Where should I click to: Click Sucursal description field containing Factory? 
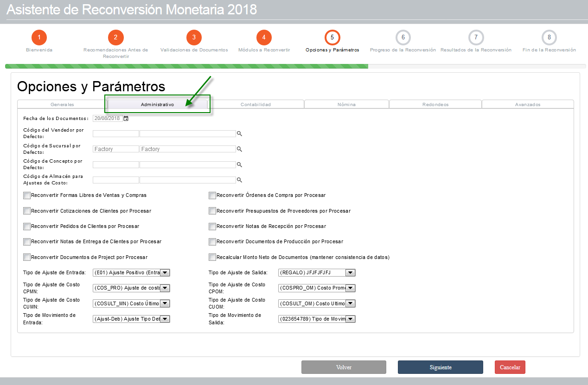point(188,149)
